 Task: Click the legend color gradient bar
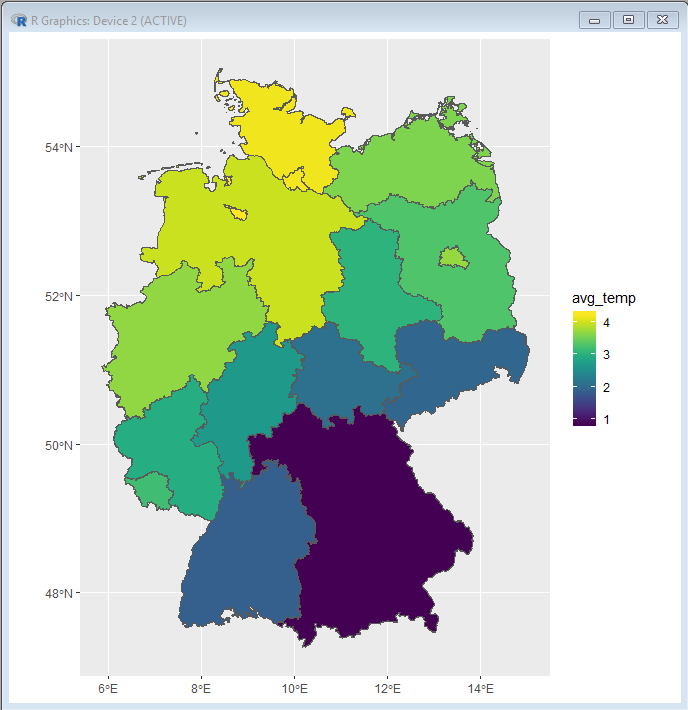(584, 368)
